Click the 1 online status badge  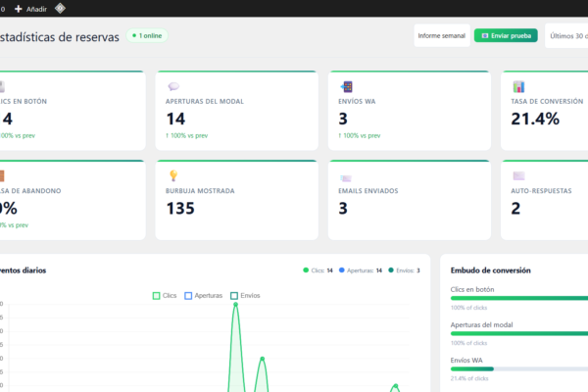pyautogui.click(x=147, y=35)
